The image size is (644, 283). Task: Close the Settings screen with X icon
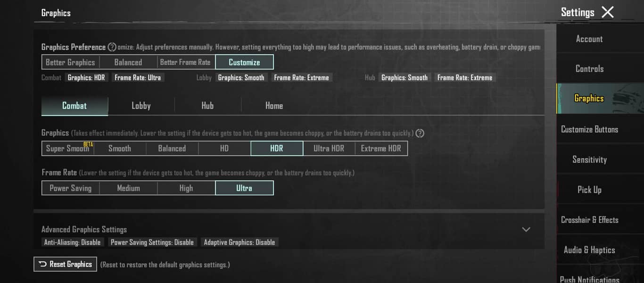[608, 12]
